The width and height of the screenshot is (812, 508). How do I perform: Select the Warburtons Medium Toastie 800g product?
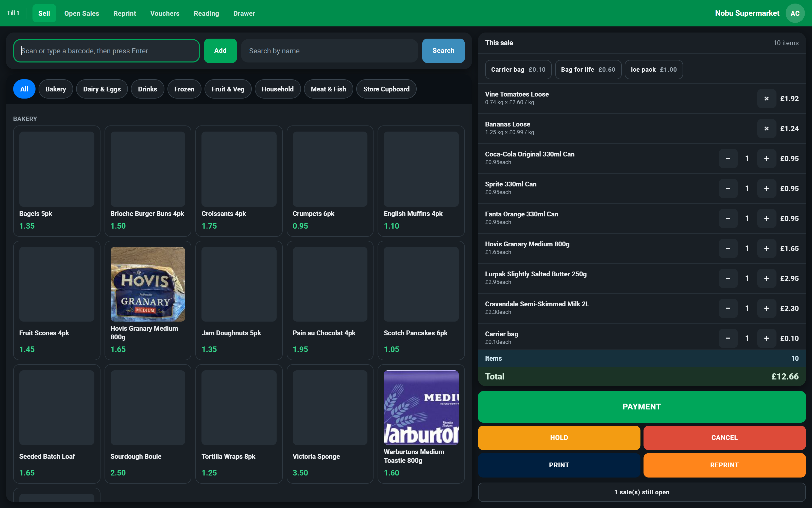pyautogui.click(x=421, y=424)
